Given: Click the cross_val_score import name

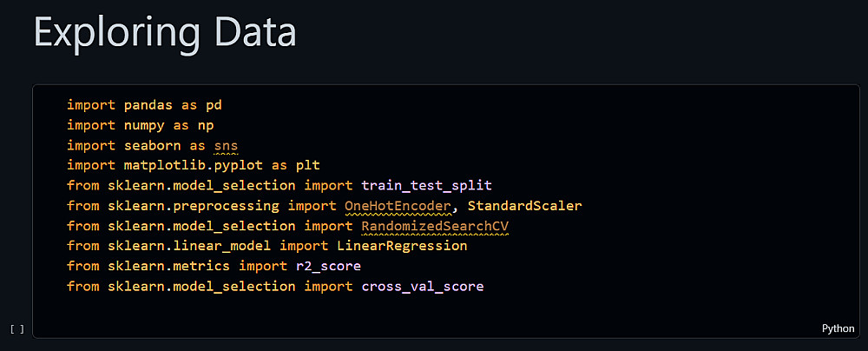Looking at the screenshot, I should [423, 286].
